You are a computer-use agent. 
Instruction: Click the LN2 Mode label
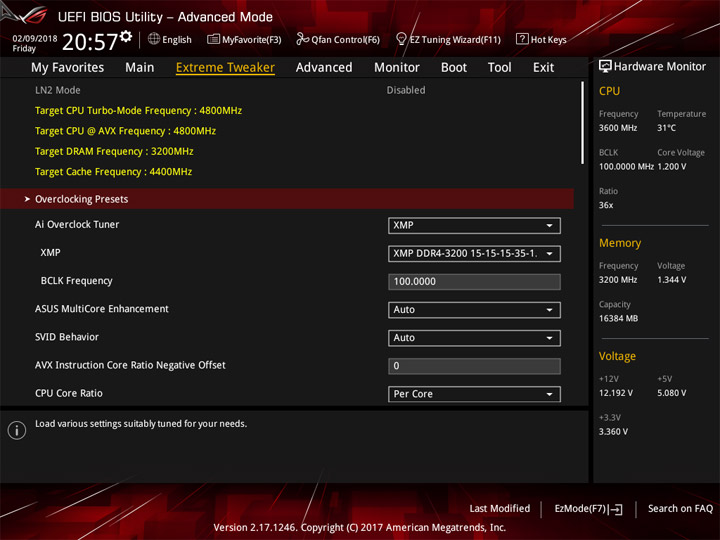point(58,90)
